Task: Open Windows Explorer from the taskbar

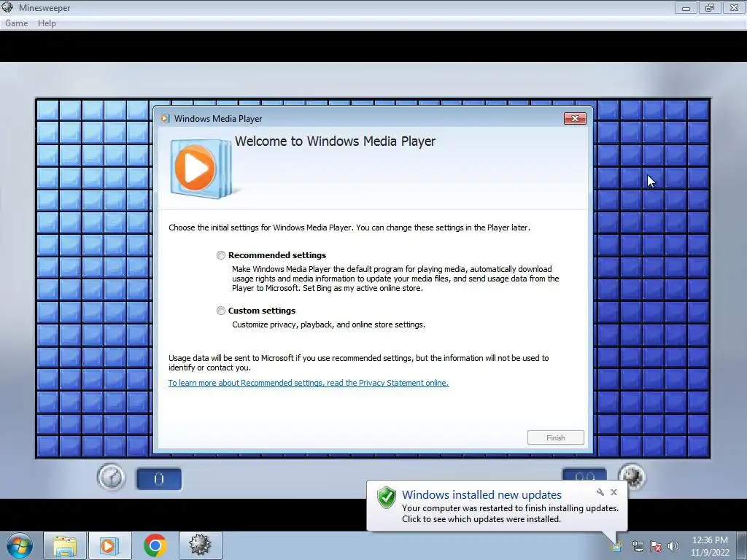Action: click(65, 545)
